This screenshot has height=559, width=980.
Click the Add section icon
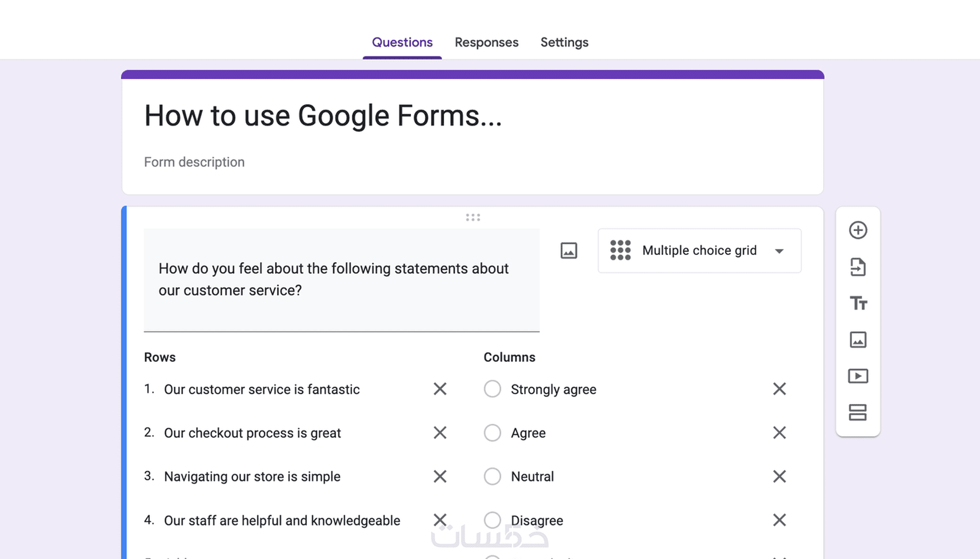(858, 413)
